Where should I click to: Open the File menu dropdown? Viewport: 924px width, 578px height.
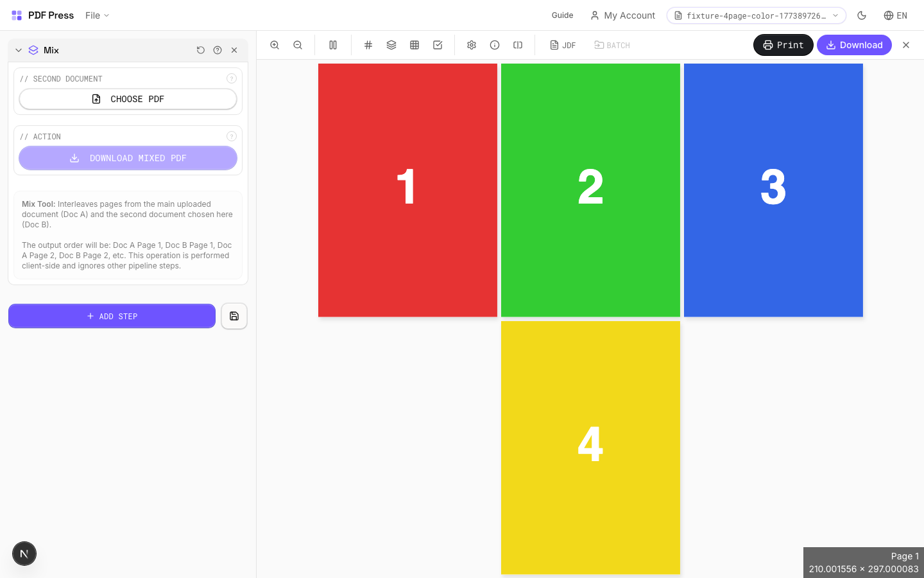pyautogui.click(x=96, y=15)
